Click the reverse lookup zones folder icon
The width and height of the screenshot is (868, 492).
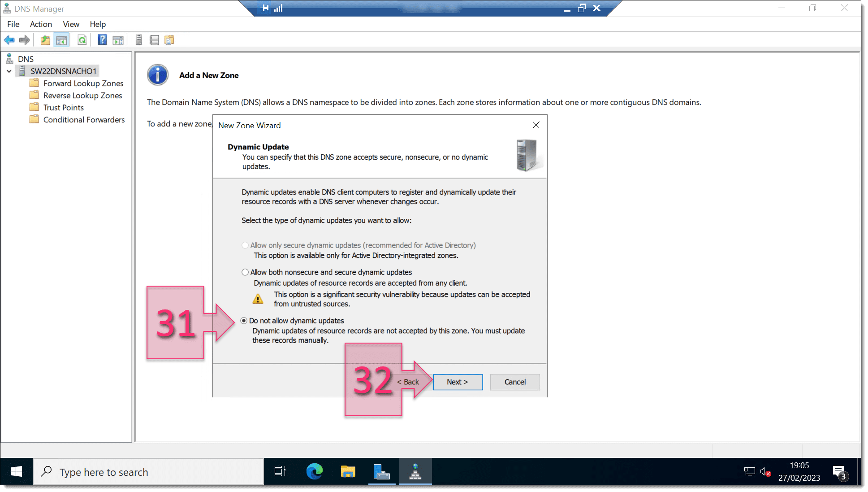tap(34, 95)
